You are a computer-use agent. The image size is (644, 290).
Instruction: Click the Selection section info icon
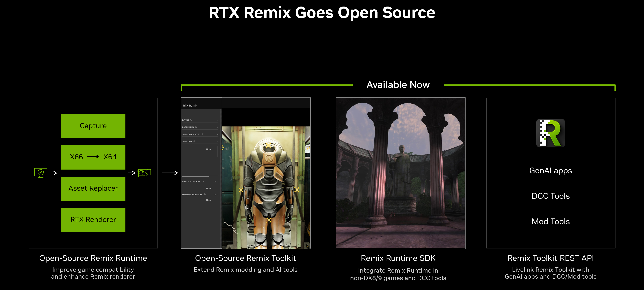[195, 141]
